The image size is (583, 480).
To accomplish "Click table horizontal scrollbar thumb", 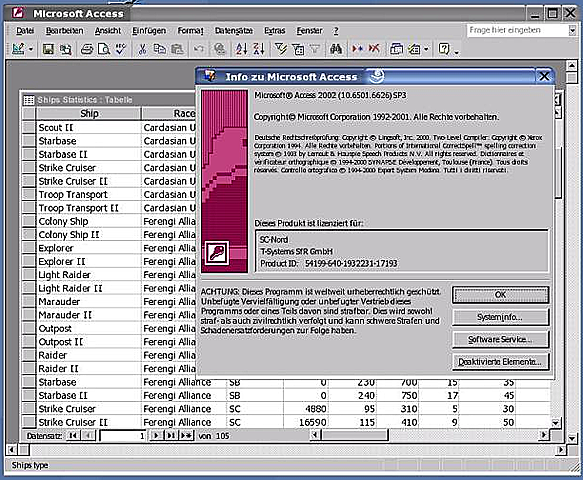I will (x=355, y=435).
